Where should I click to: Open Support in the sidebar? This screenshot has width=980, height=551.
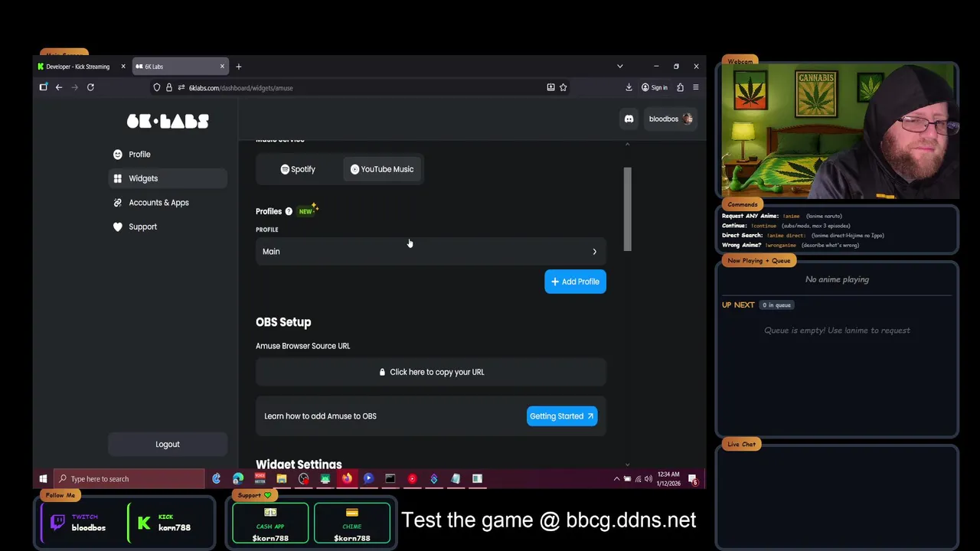(168, 227)
